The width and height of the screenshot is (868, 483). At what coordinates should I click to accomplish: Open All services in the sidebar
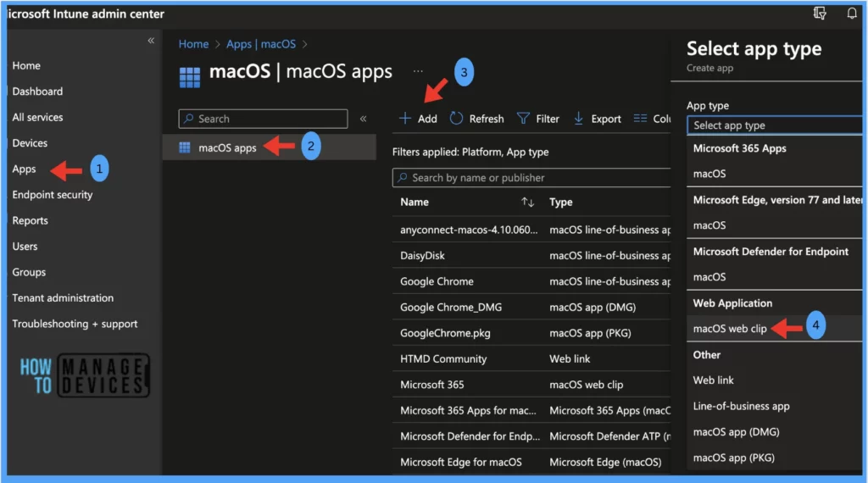[x=37, y=117]
